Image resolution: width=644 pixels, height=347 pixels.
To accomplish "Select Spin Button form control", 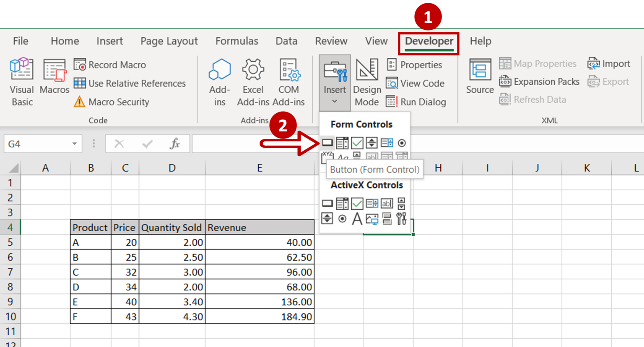I will click(371, 143).
